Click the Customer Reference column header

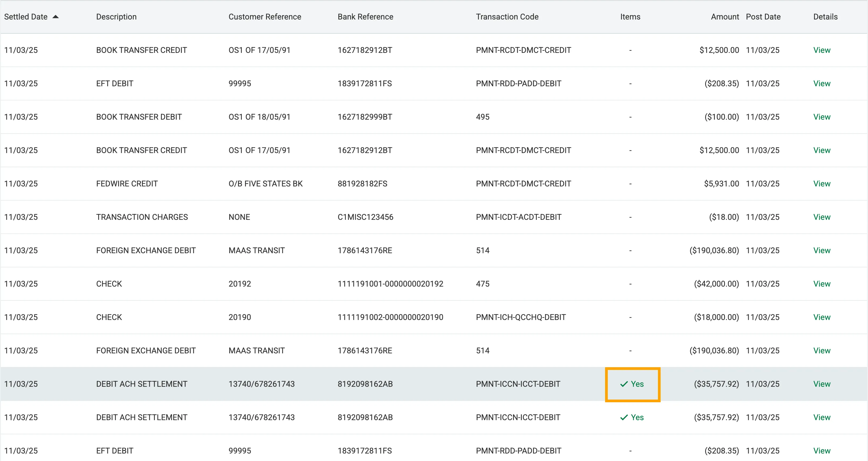click(x=265, y=17)
